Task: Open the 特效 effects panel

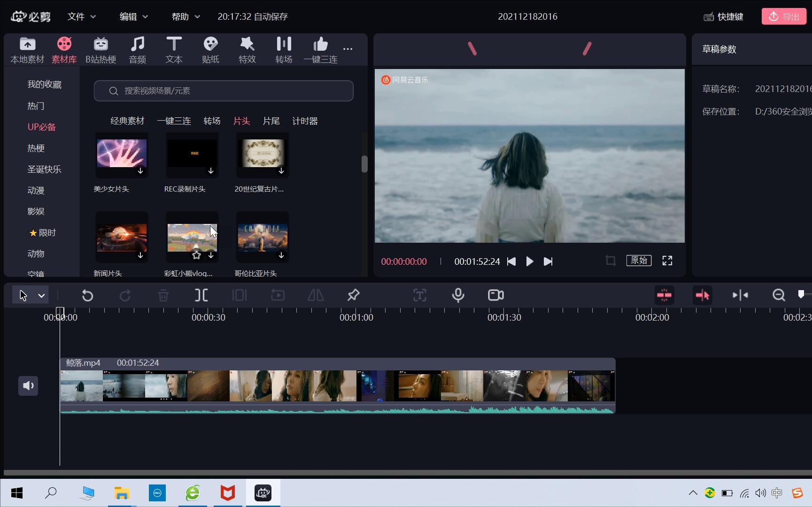Action: [x=247, y=50]
